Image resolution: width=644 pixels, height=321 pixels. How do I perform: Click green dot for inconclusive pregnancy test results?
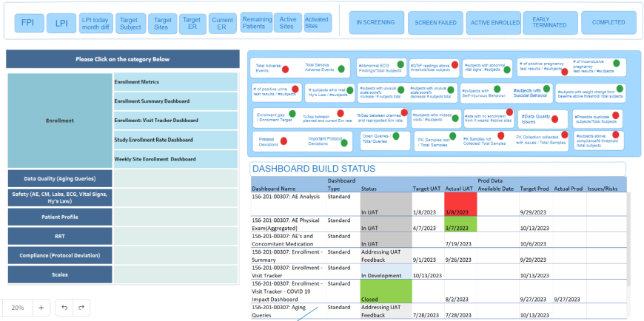coord(616,63)
